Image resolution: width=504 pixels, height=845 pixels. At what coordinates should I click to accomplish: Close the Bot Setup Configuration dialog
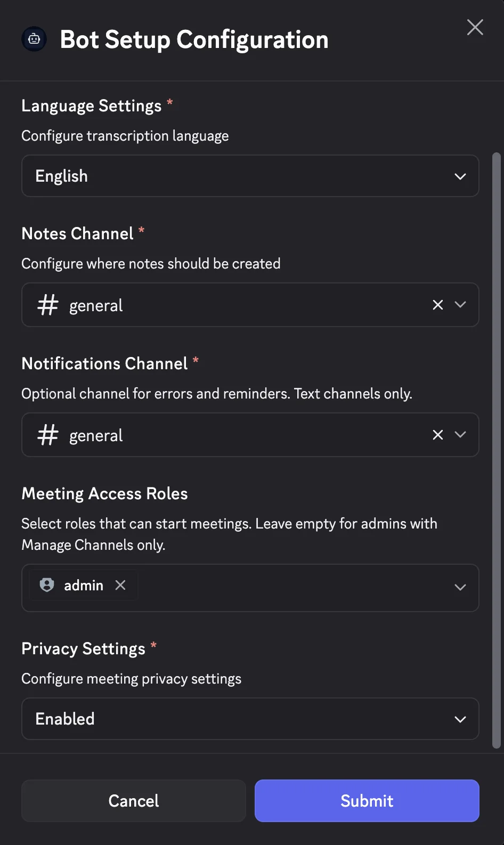coord(475,27)
